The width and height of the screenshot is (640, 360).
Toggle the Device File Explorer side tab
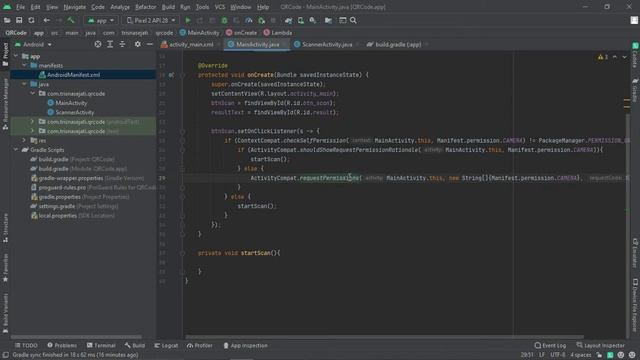point(635,304)
